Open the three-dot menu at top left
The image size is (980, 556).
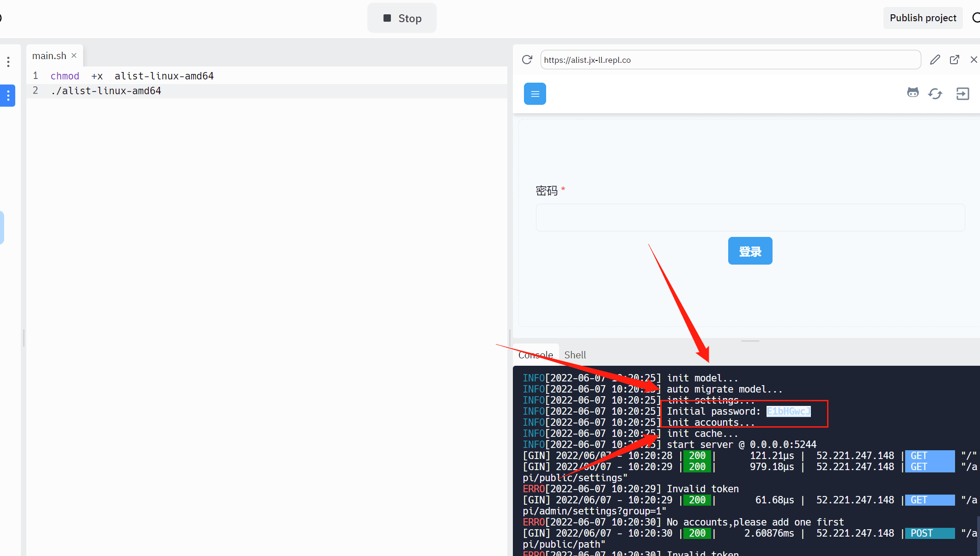(8, 62)
